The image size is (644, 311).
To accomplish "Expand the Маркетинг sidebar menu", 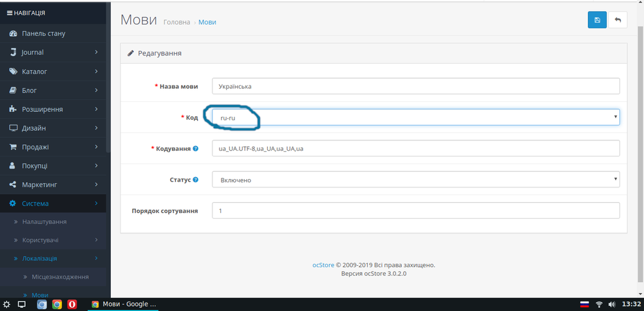I will (53, 185).
